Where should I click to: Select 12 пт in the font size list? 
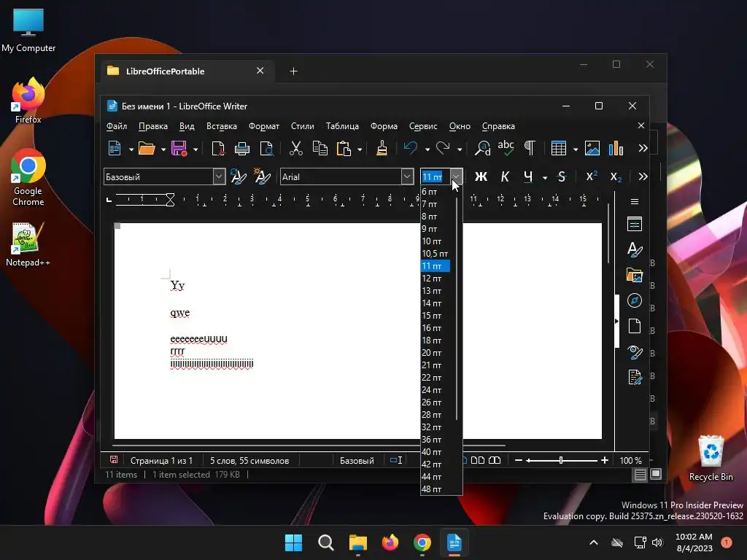tap(436, 279)
